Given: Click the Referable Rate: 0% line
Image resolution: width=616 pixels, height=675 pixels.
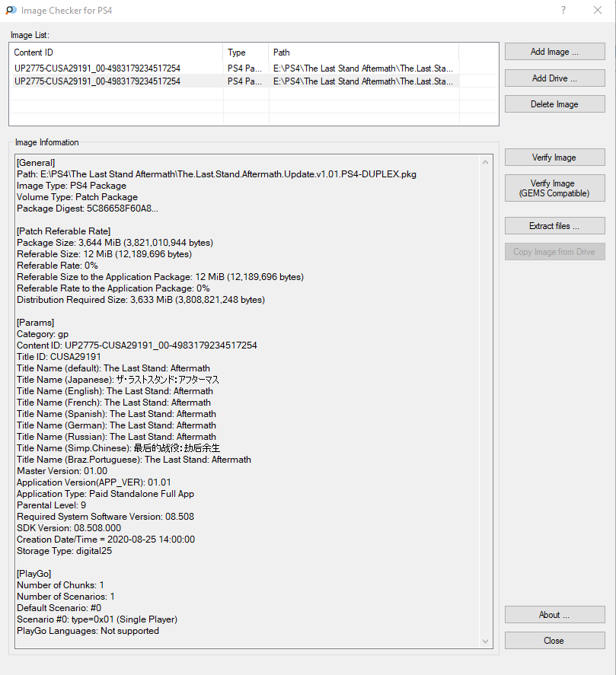Looking at the screenshot, I should 57,266.
